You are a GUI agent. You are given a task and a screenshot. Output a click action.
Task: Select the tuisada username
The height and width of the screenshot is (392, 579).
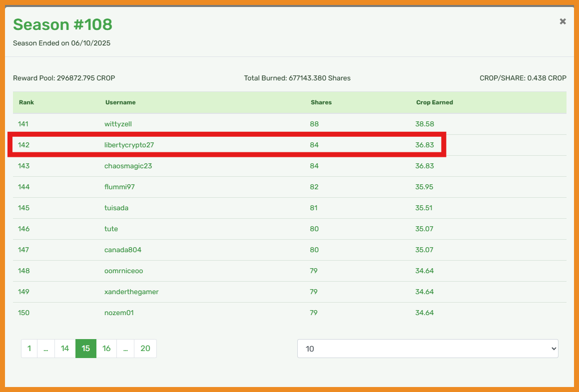pyautogui.click(x=116, y=208)
